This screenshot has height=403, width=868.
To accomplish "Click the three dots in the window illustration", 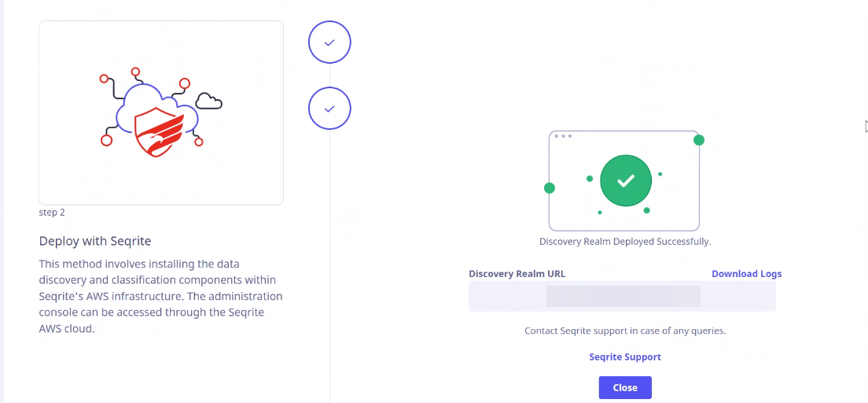I will click(563, 136).
